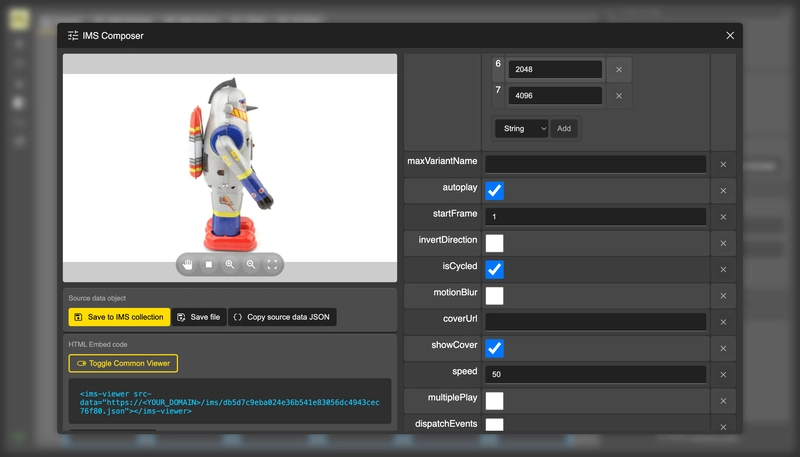Click the input field containing 2048
The height and width of the screenshot is (457, 800).
coord(555,69)
